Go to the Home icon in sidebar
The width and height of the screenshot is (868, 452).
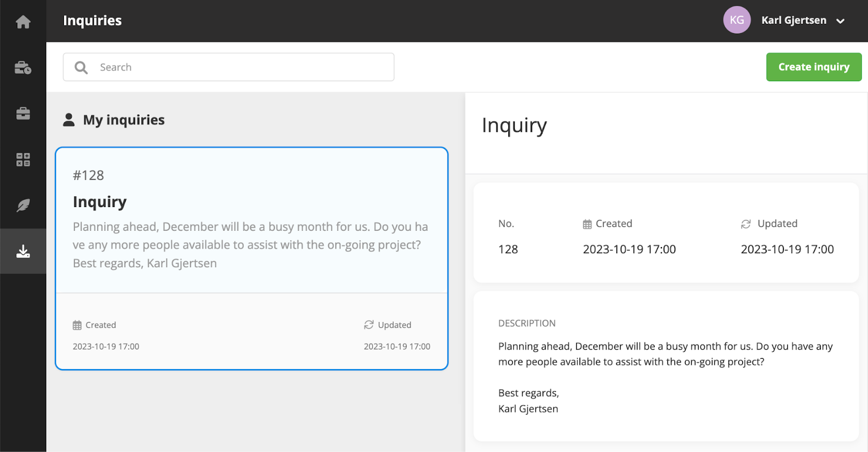pyautogui.click(x=23, y=22)
